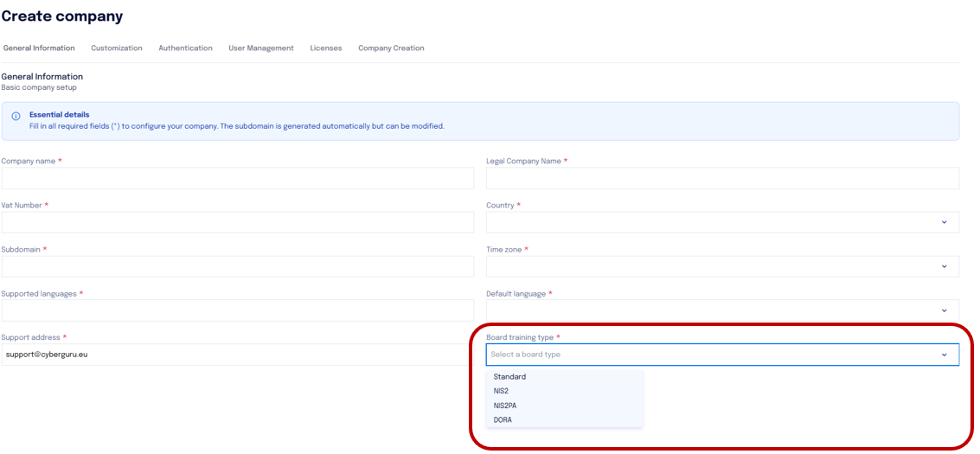Select the Vat Number input field

238,222
